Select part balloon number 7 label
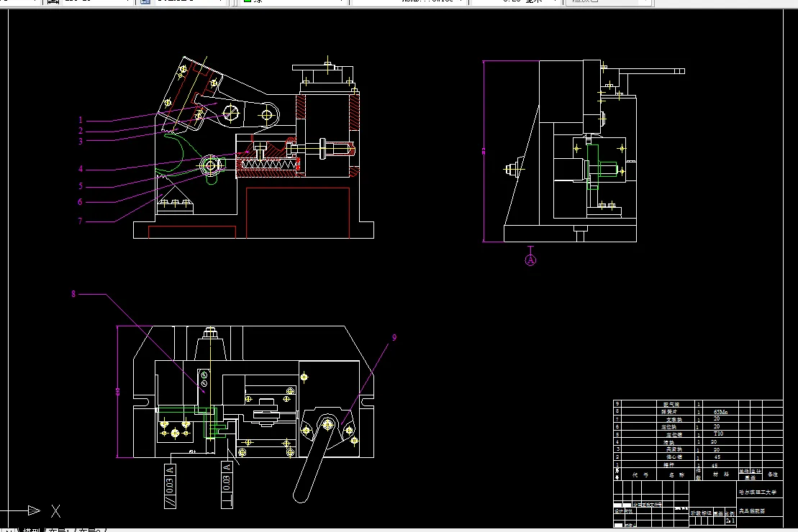The image size is (798, 532). [x=80, y=221]
